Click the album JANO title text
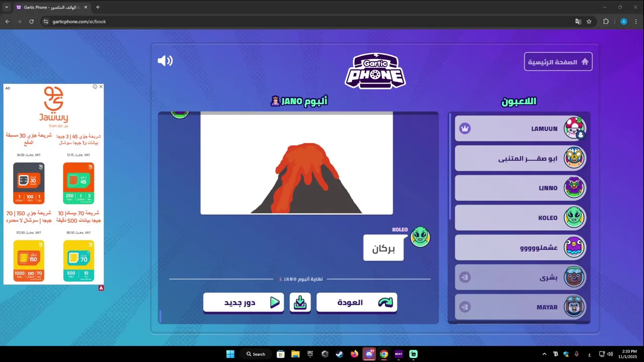This screenshot has height=362, width=644. click(x=299, y=101)
